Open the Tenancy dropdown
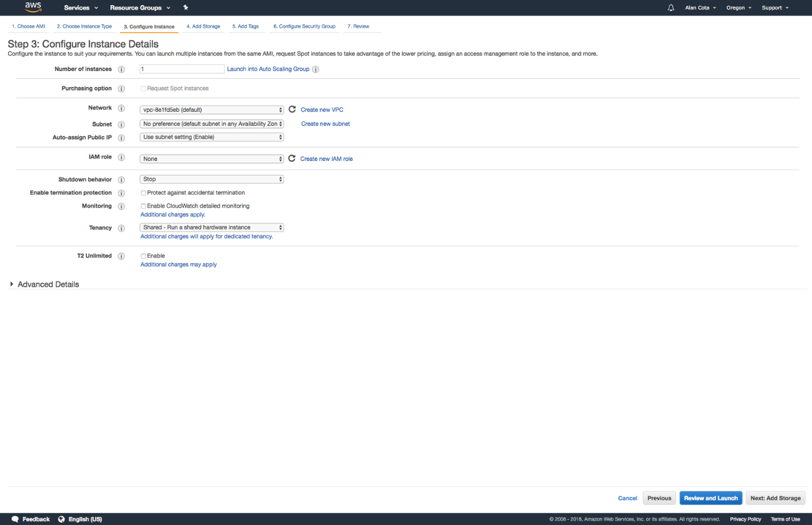Screen dimensions: 812x525 [x=212, y=228]
